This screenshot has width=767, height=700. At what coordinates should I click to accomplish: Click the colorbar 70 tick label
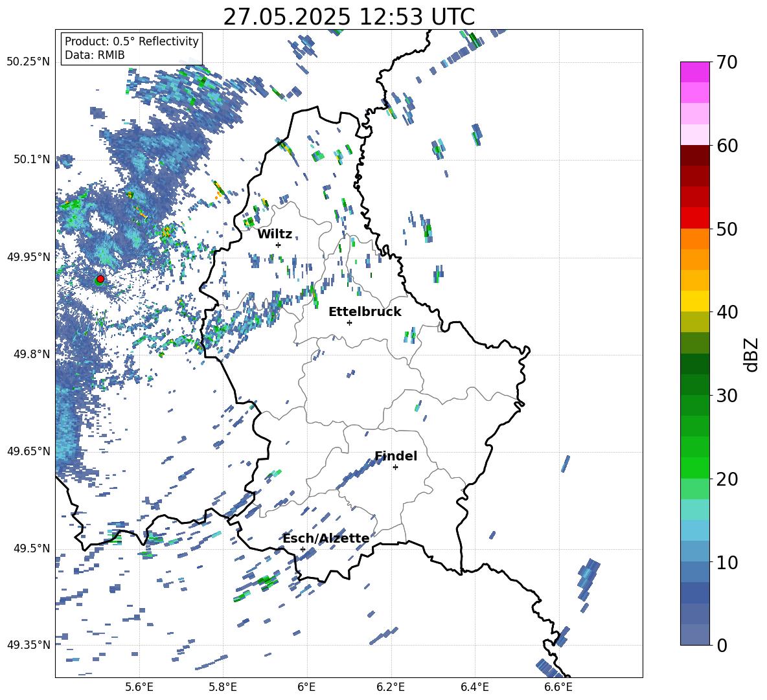pyautogui.click(x=726, y=63)
